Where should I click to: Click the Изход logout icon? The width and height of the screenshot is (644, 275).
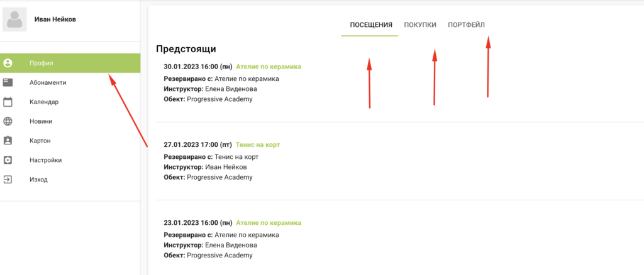(x=8, y=180)
